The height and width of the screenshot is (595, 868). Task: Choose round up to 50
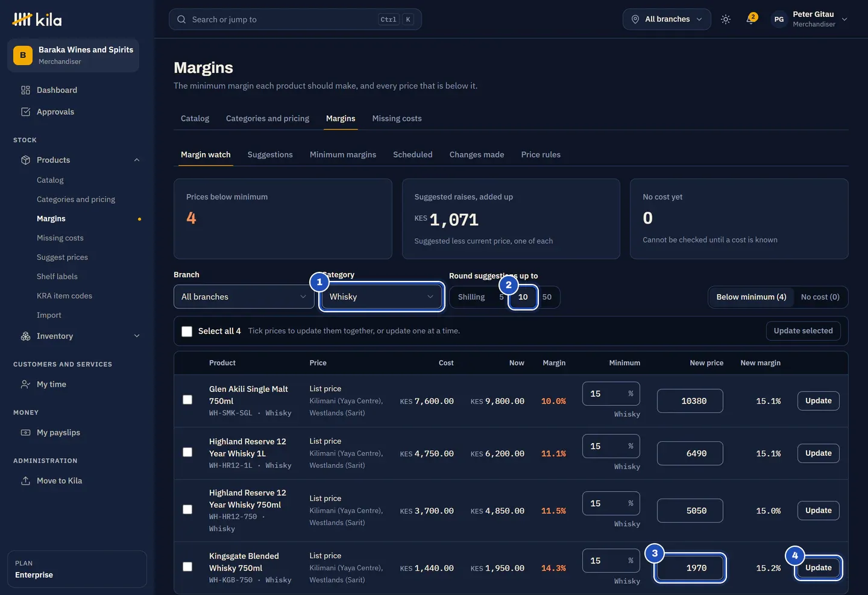point(547,297)
